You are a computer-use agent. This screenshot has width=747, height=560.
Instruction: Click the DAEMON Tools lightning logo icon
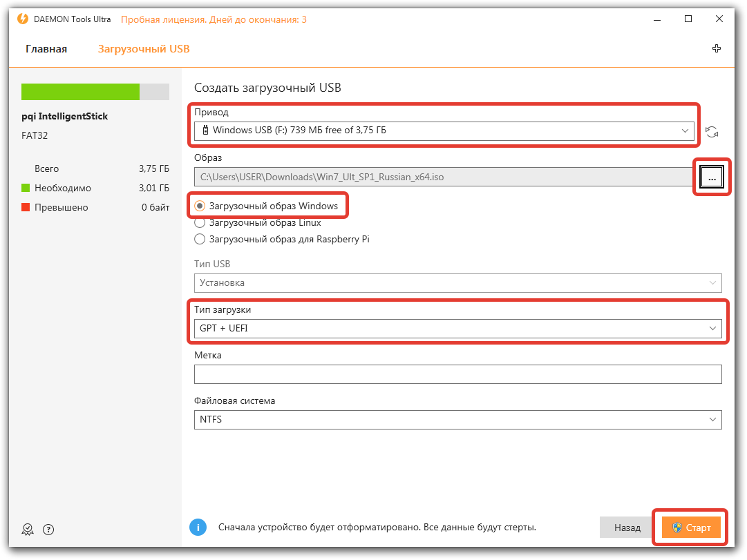(23, 19)
